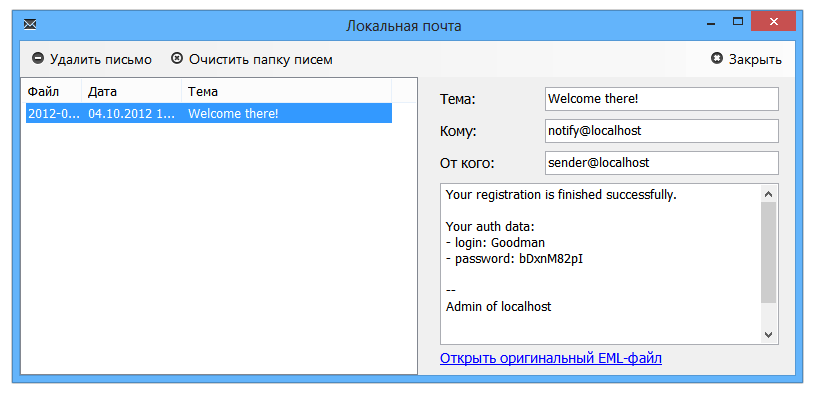Click the message body scroll up arrow
This screenshot has width=816, height=393.
pyautogui.click(x=769, y=194)
